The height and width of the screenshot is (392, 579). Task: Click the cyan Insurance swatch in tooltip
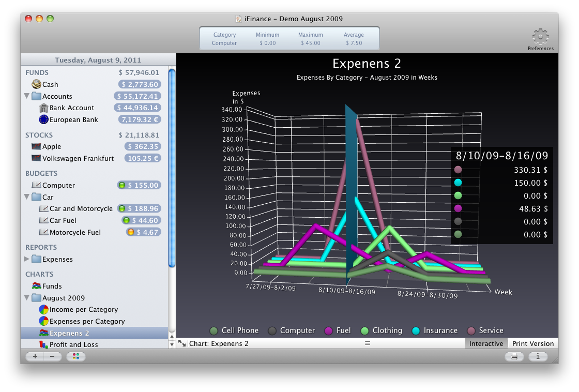click(x=458, y=183)
